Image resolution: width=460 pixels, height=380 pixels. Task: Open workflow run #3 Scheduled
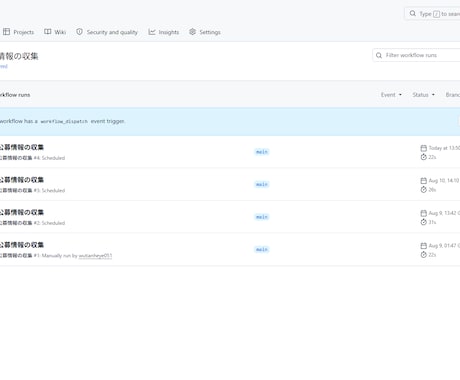tap(22, 180)
